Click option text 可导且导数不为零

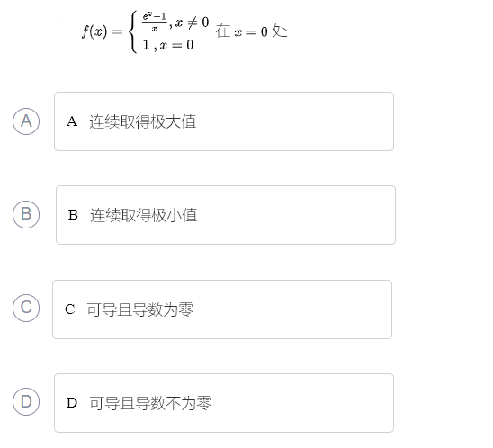[x=150, y=403]
